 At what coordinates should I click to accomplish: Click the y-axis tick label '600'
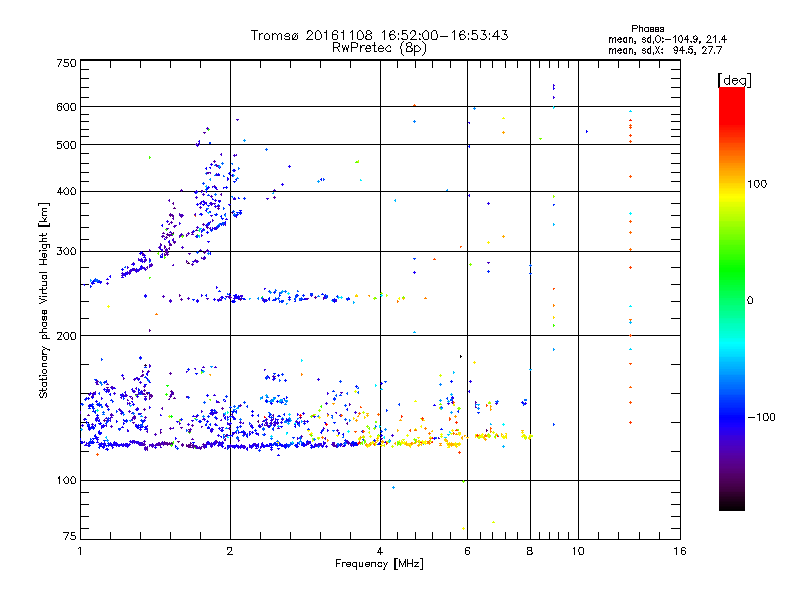pos(66,107)
